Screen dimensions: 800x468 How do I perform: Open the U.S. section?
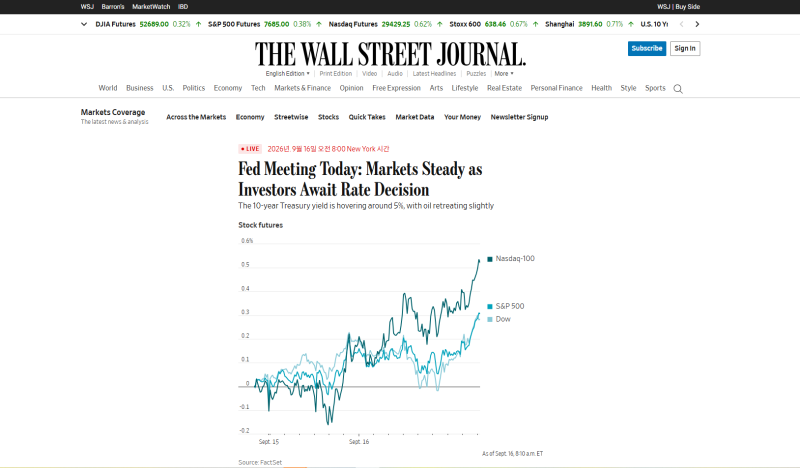point(168,88)
